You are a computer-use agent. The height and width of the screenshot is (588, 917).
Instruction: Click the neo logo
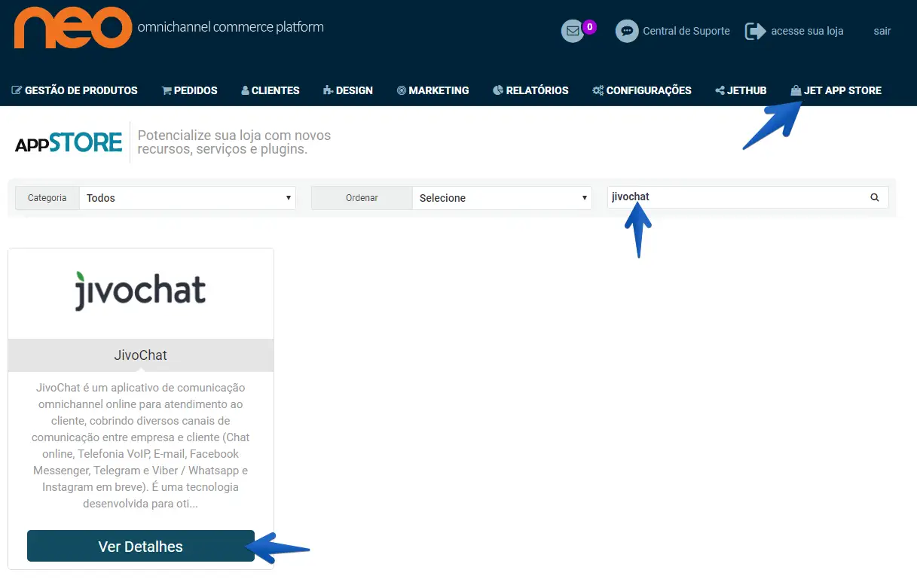73,28
